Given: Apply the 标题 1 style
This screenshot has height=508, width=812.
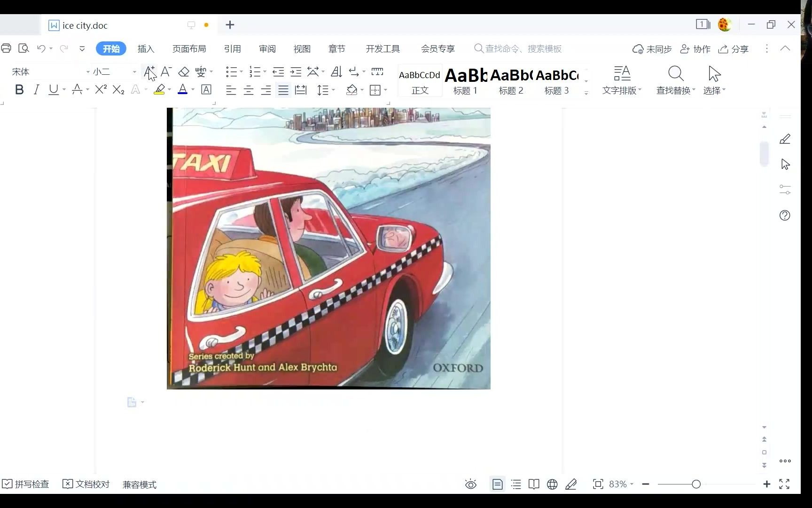Looking at the screenshot, I should point(465,80).
